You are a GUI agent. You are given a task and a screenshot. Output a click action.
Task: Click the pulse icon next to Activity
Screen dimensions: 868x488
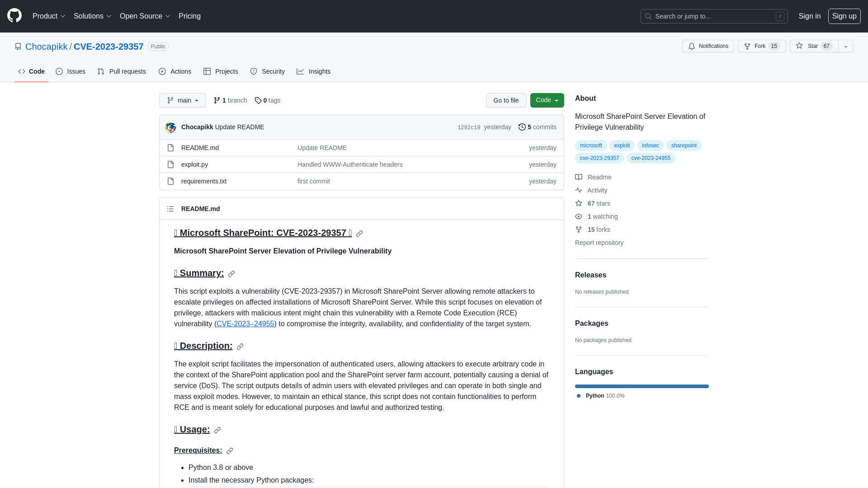tap(579, 190)
